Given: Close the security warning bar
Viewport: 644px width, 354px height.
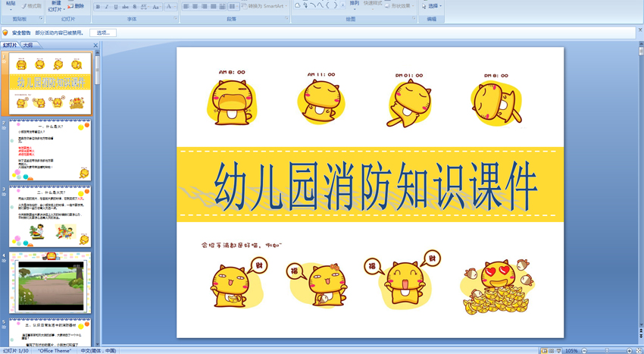Looking at the screenshot, I should pyautogui.click(x=640, y=30).
